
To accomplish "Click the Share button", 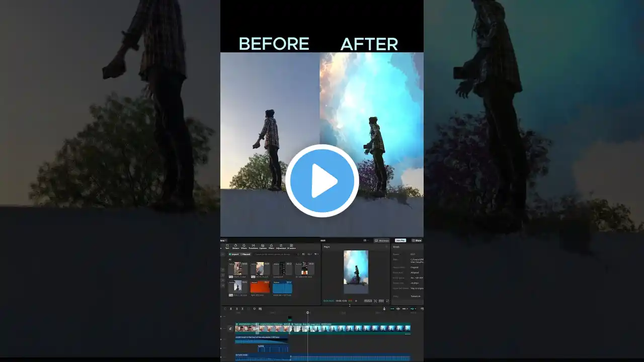I will [417, 240].
